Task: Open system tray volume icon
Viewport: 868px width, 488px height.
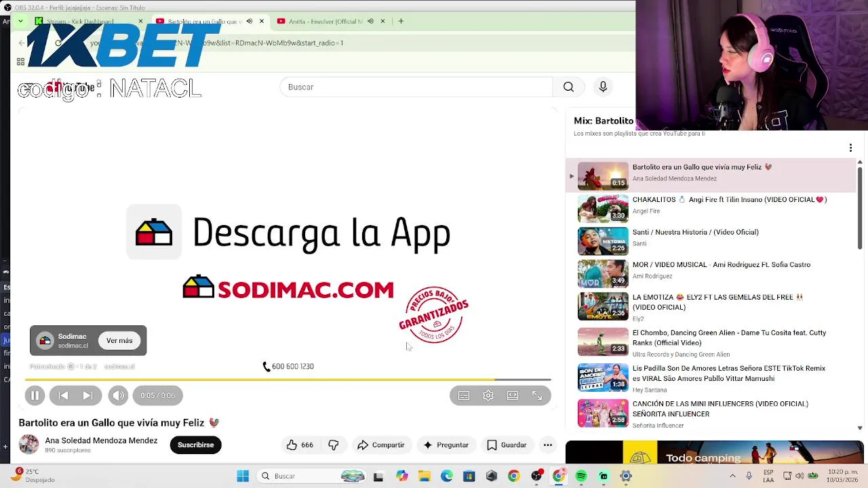Action: click(800, 476)
